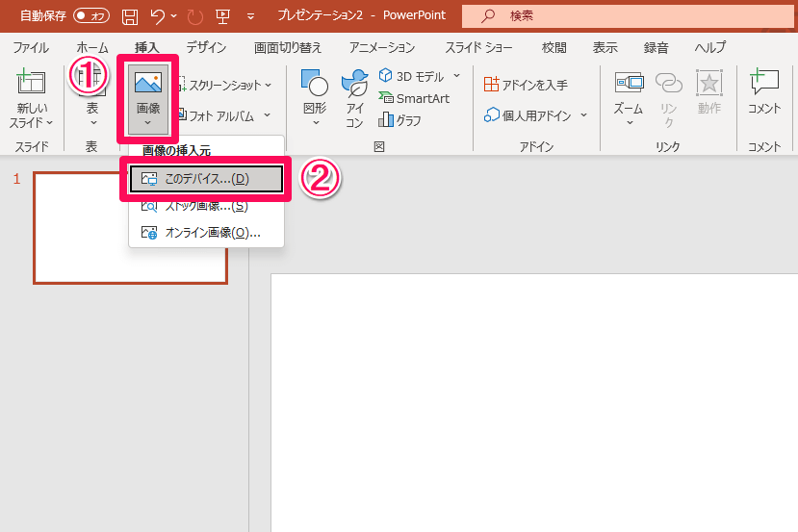Click the 図形 shapes icon
The image size is (798, 532).
tap(315, 83)
